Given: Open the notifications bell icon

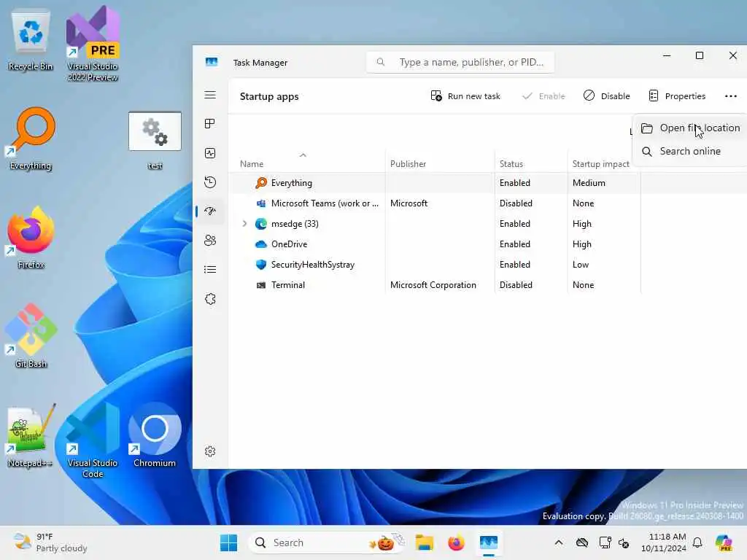Looking at the screenshot, I should tap(697, 542).
